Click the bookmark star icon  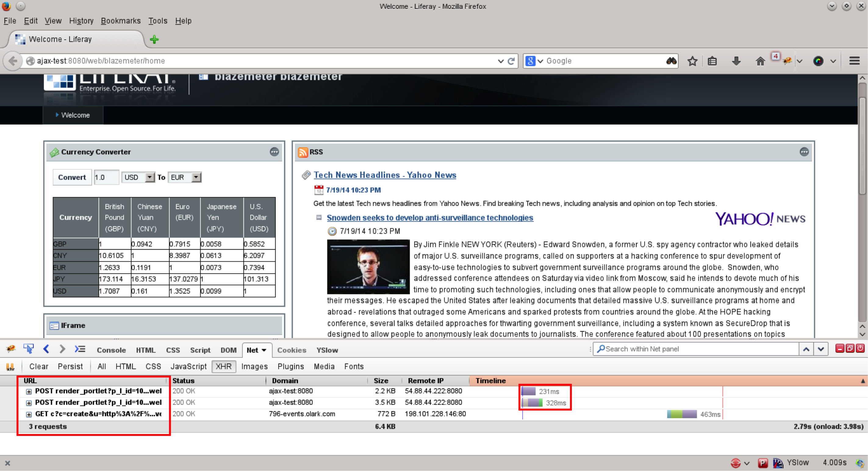pos(692,61)
